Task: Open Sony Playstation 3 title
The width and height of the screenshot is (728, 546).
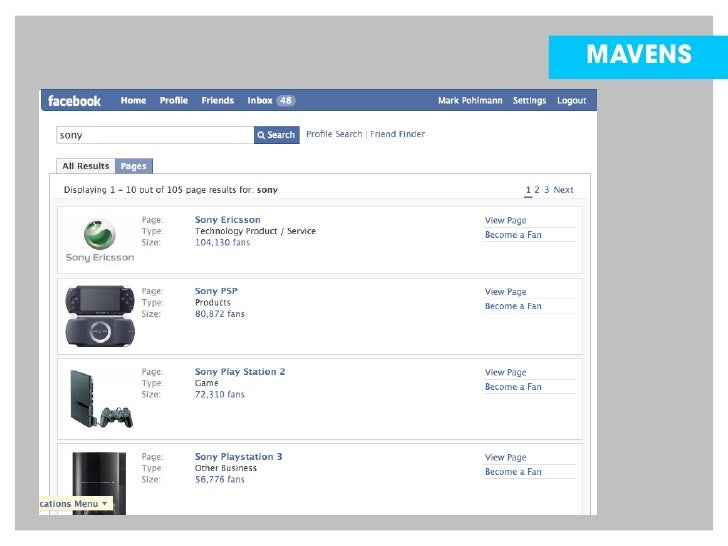Action: 239,457
